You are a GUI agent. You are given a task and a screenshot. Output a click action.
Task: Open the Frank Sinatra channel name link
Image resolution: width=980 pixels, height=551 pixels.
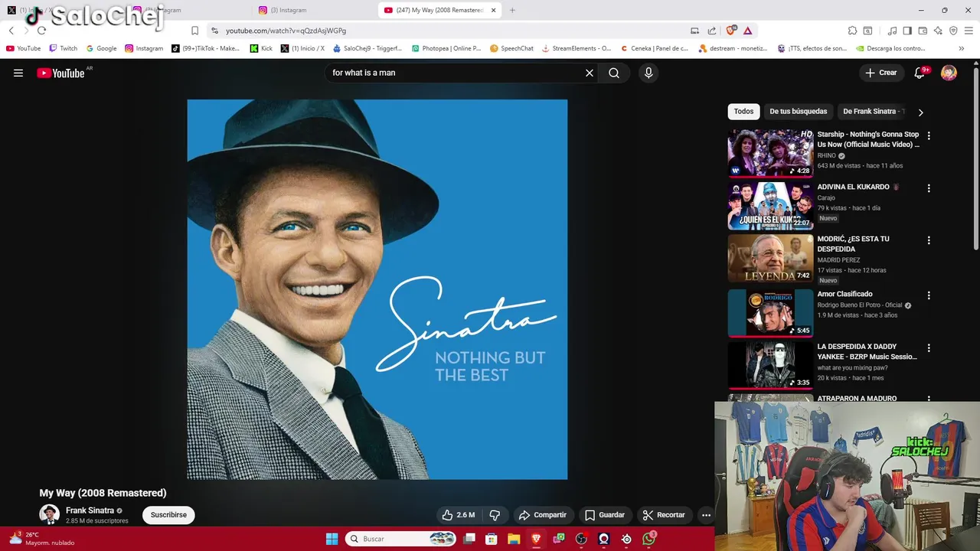tap(90, 510)
